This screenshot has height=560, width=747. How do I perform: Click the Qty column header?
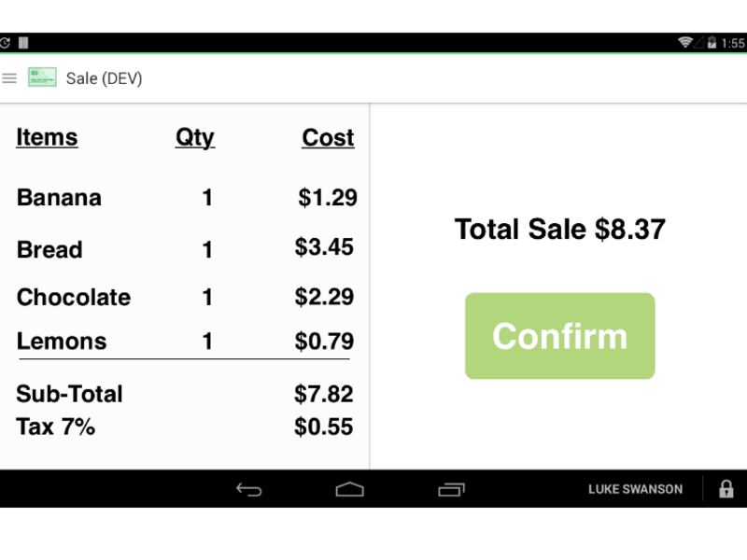195,138
